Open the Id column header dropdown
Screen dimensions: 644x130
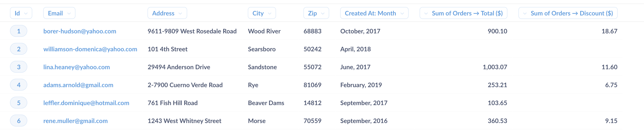21,13
